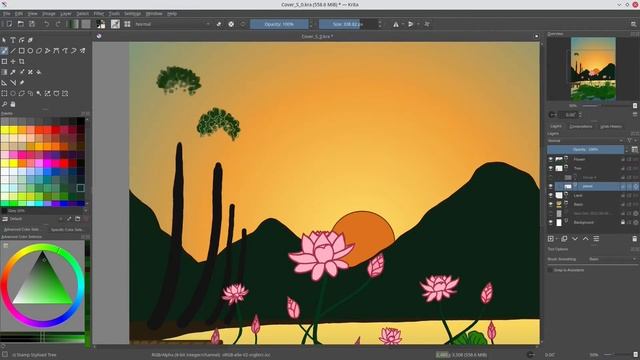The height and width of the screenshot is (360, 640).
Task: Toggle Preserve Alpha in the toolbar
Action: pos(231,24)
